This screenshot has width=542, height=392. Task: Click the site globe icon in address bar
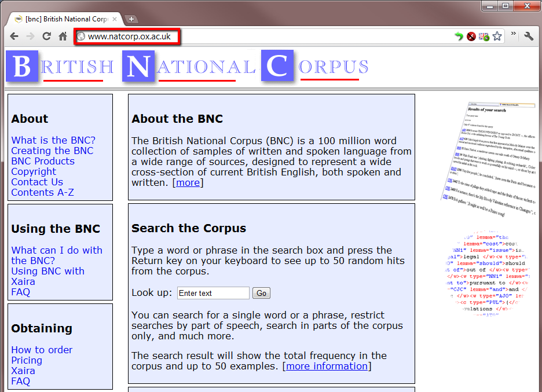[81, 36]
